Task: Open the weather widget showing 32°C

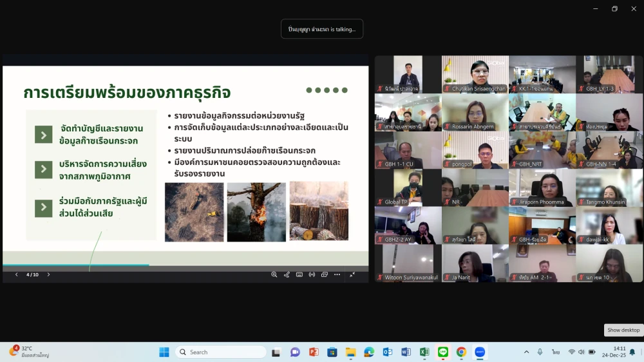Action: click(x=29, y=352)
